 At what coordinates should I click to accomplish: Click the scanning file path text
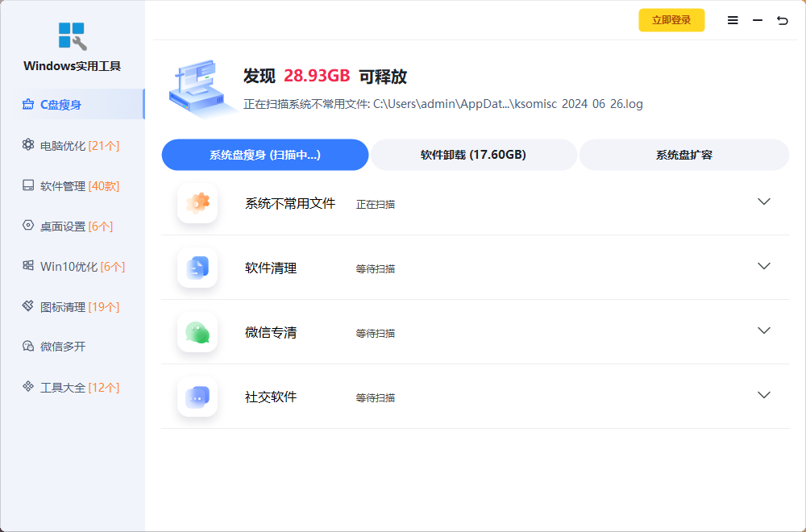point(443,104)
